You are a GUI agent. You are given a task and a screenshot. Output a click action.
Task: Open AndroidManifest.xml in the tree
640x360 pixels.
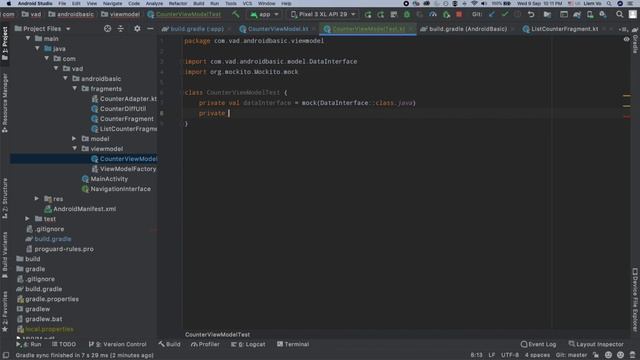(80, 209)
